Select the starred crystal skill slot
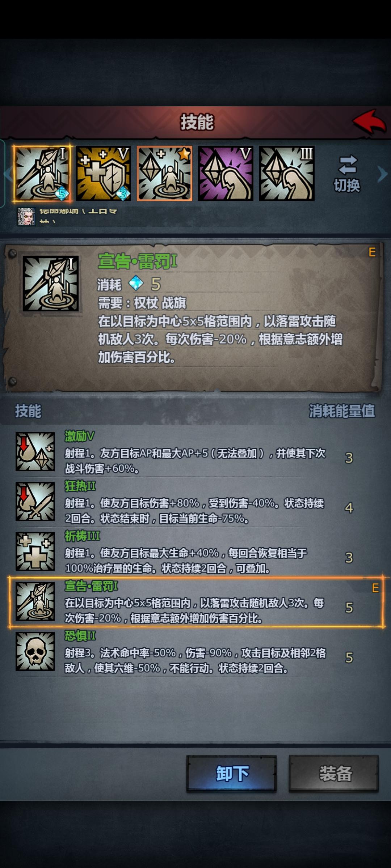391x868 pixels. (x=164, y=173)
